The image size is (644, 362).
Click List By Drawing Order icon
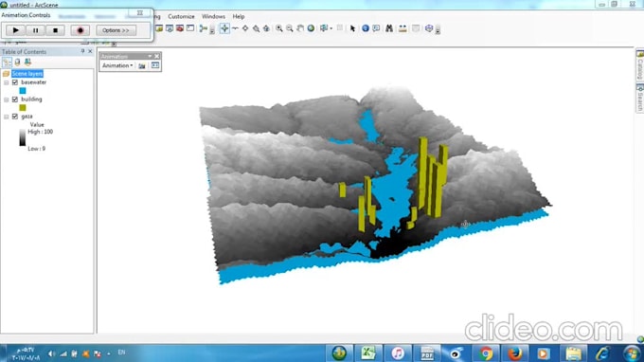(7, 62)
